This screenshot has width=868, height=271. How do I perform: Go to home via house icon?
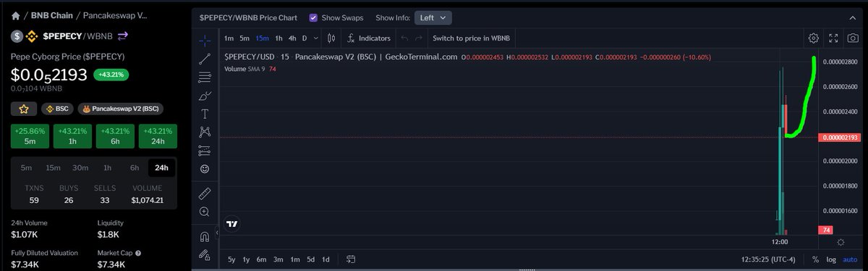click(15, 15)
